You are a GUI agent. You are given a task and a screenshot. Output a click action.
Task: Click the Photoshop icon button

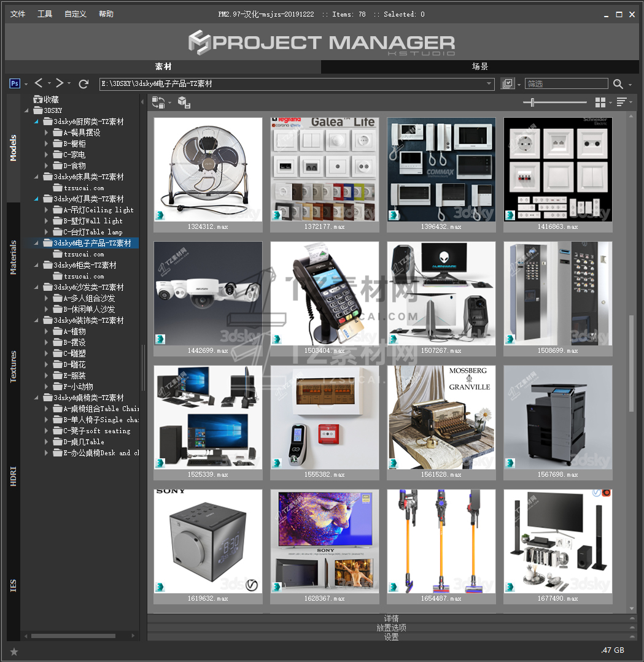coord(15,83)
